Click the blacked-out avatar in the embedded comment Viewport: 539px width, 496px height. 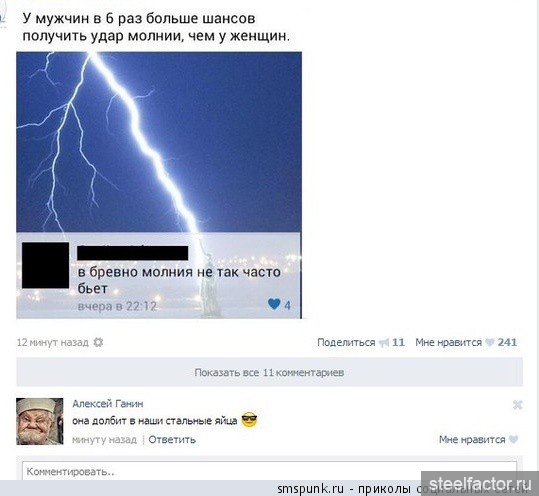click(x=45, y=265)
